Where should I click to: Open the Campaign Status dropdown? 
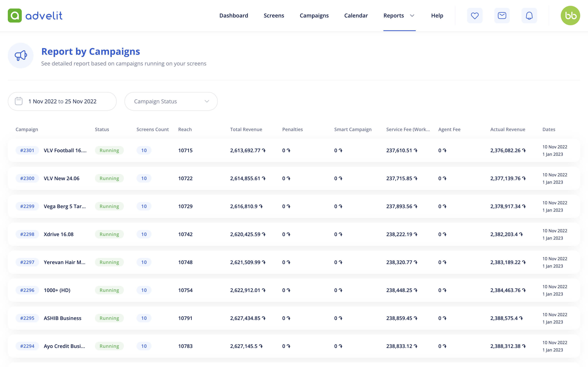(x=171, y=101)
